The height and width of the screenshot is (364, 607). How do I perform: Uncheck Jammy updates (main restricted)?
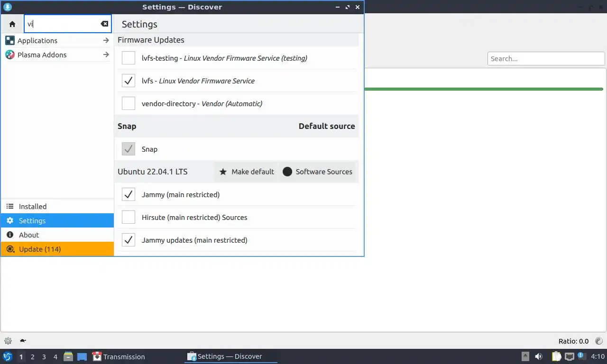[x=129, y=240]
